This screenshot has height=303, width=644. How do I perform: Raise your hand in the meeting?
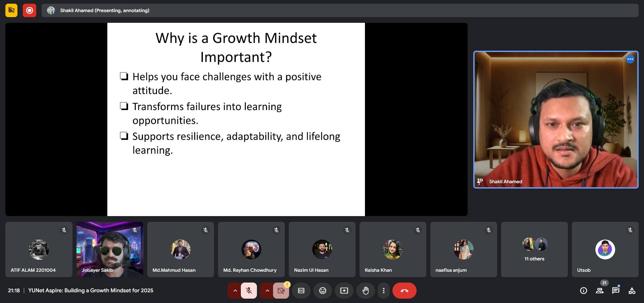click(365, 291)
